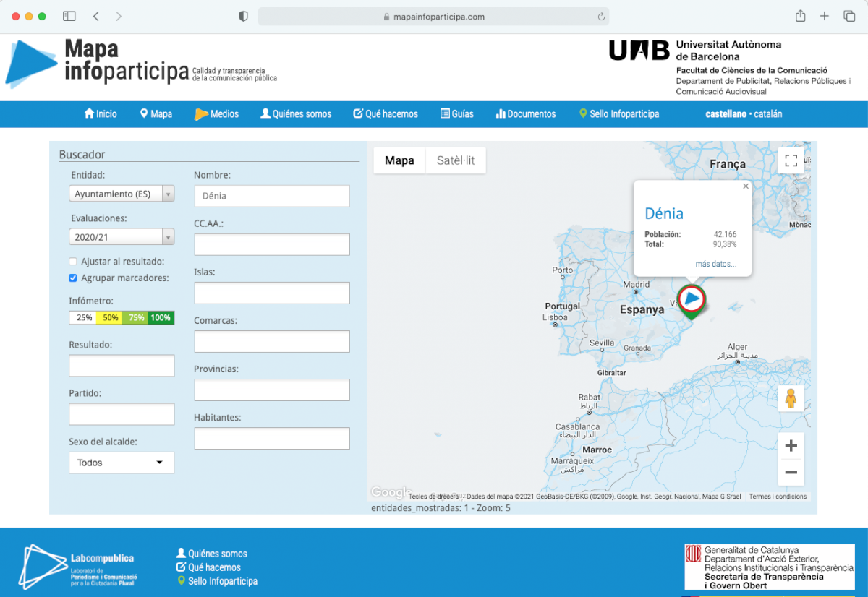The height and width of the screenshot is (597, 868).
Task: Enable the Ajustar al resultado checkbox
Action: [73, 262]
